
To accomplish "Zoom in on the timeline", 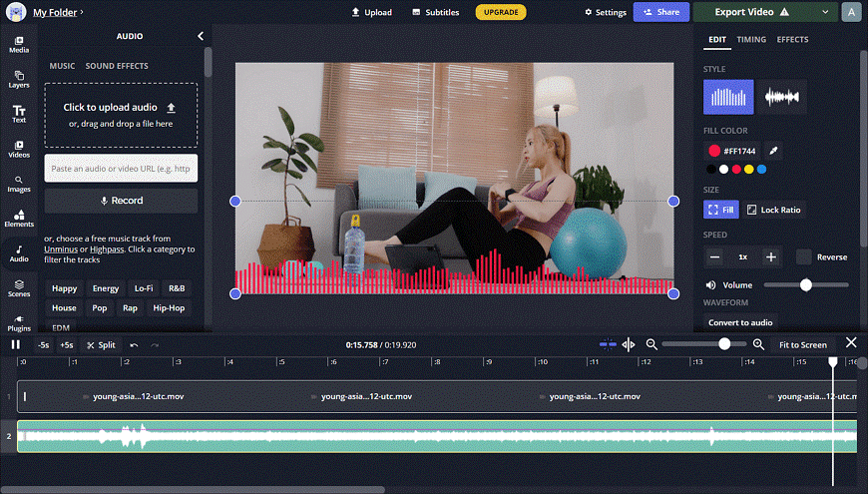I will pyautogui.click(x=758, y=344).
